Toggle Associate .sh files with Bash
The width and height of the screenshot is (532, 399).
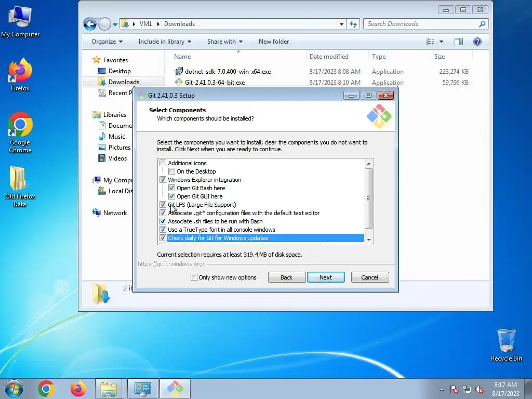[163, 221]
